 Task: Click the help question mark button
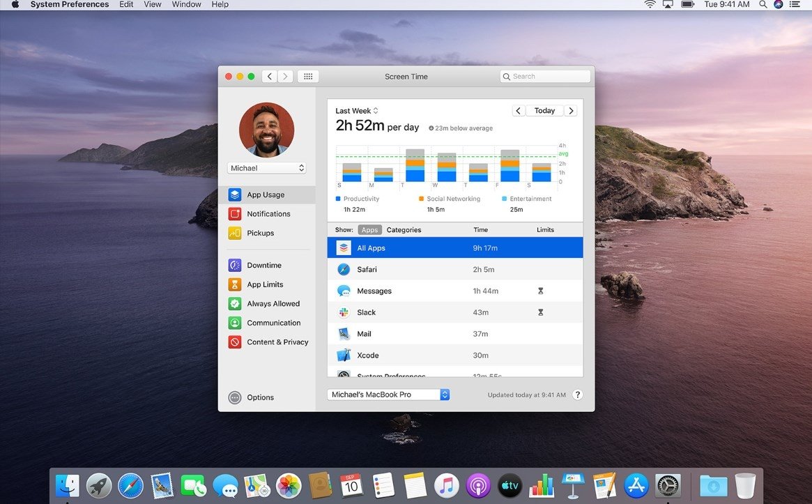(x=577, y=394)
